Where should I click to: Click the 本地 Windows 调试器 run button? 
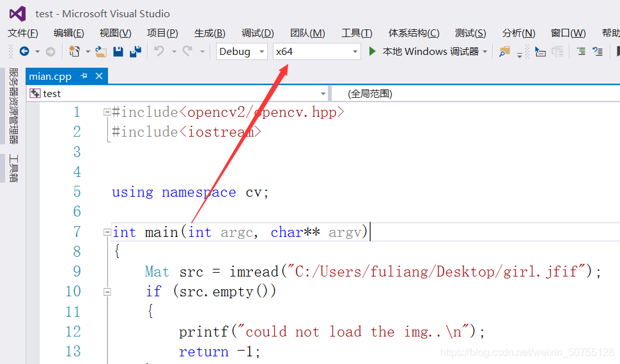tap(430, 52)
